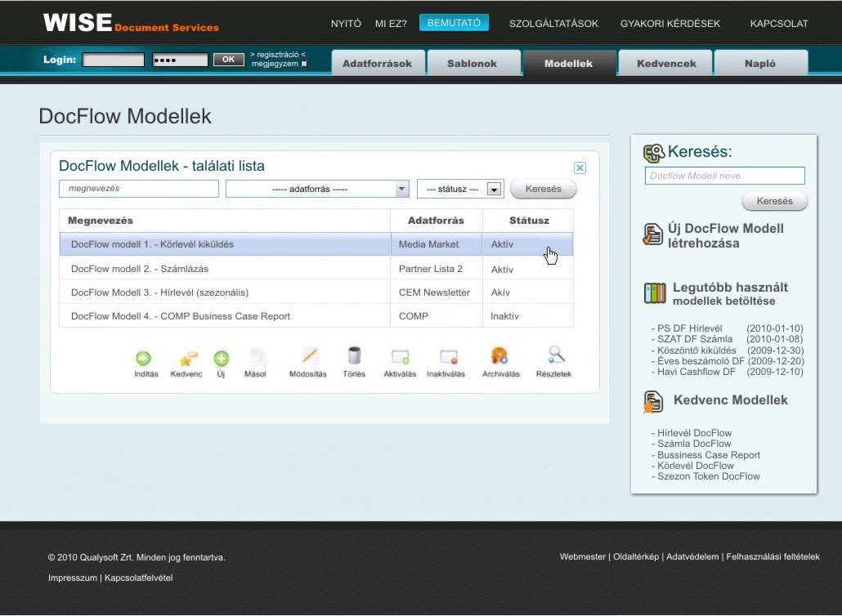
Task: Click the sidebar Keresés button
Action: pos(774,201)
